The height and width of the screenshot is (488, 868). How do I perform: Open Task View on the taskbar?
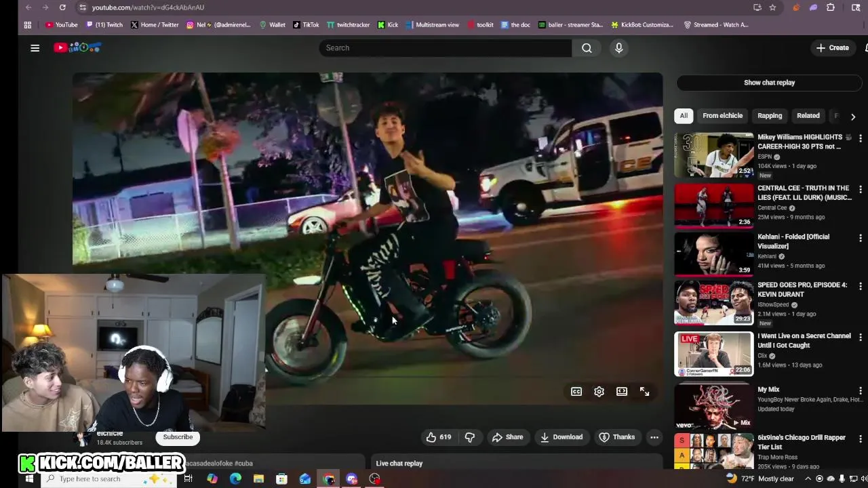[x=188, y=479]
